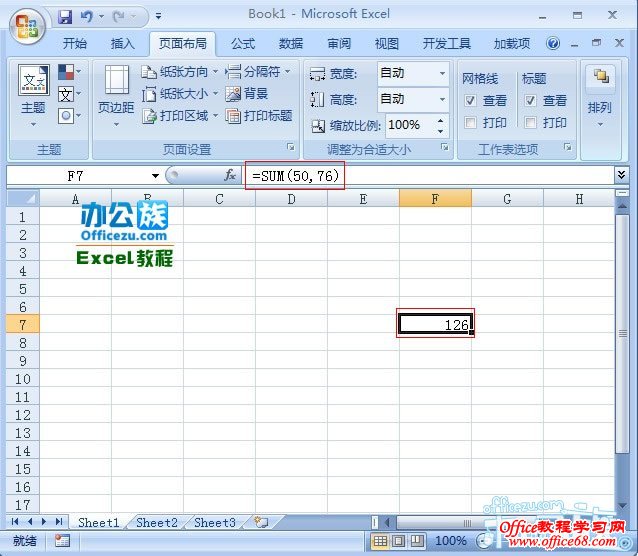Choose paper size (纸张大小)
This screenshot has height=556, width=638.
179,94
